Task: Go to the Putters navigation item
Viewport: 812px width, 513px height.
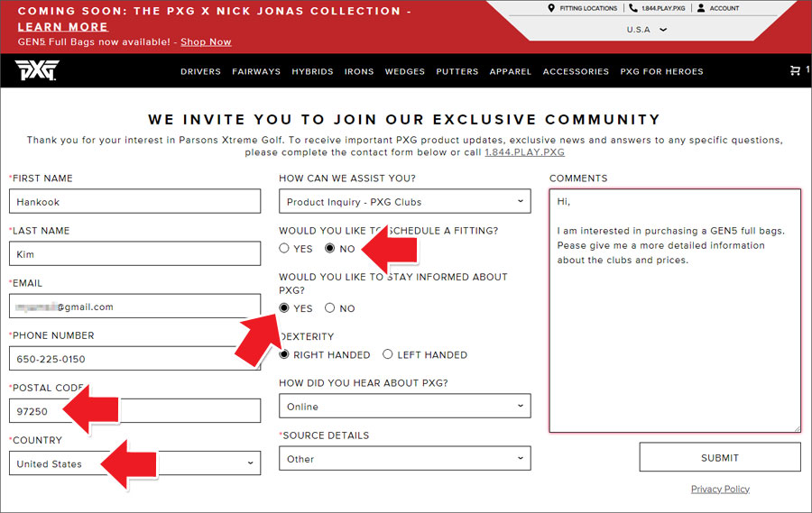Action: [x=457, y=71]
